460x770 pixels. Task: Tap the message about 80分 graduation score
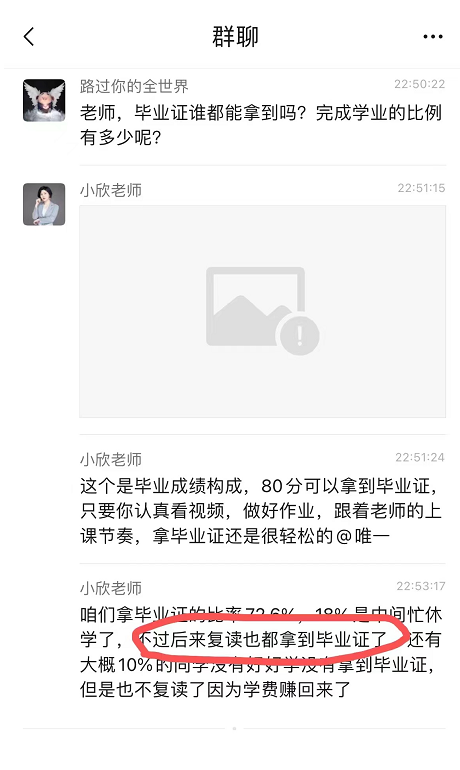click(261, 511)
